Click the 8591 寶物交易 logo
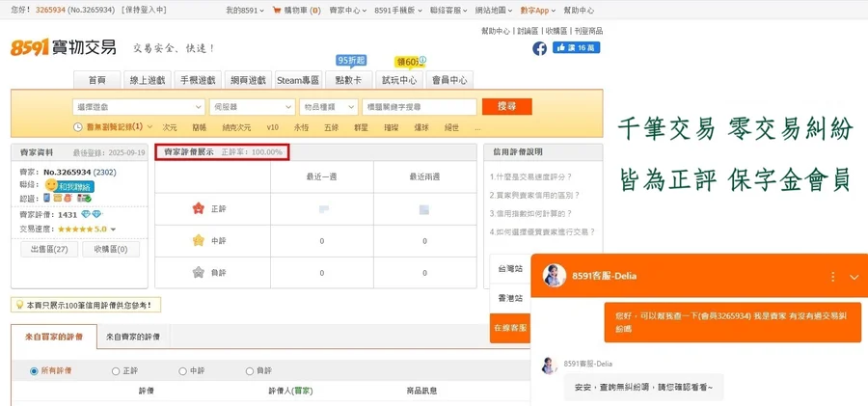868x406 pixels. click(64, 48)
